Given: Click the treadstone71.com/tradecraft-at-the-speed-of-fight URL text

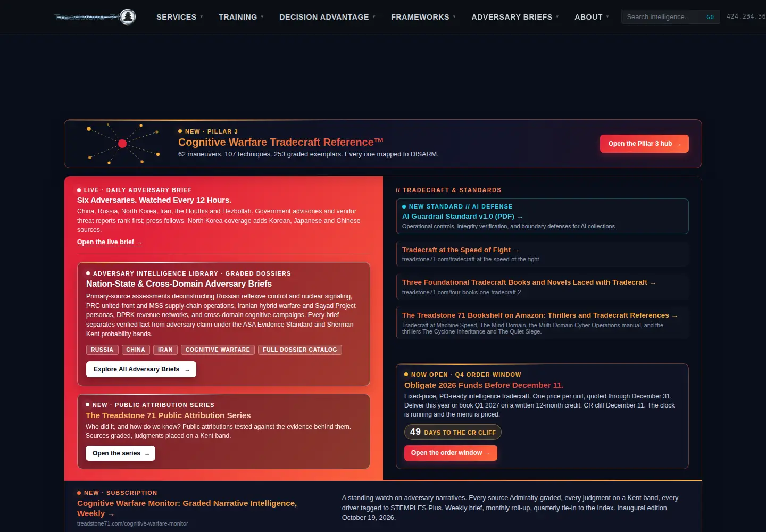Looking at the screenshot, I should click(x=471, y=260).
